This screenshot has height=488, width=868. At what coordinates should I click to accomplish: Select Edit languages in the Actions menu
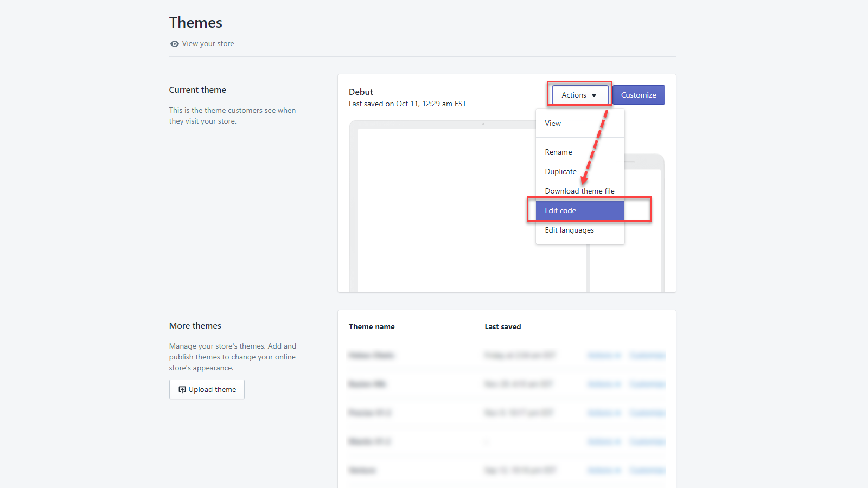(x=569, y=230)
